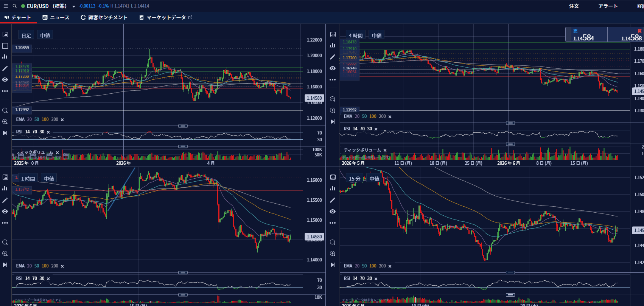Jump to latest bar in 4時間 chart
This screenshot has height=306, width=644.
pos(333,122)
